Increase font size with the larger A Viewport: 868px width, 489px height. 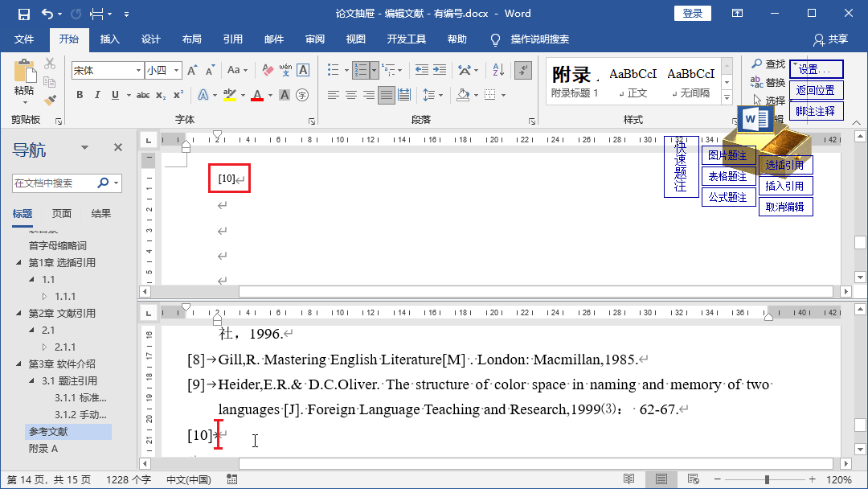click(192, 70)
